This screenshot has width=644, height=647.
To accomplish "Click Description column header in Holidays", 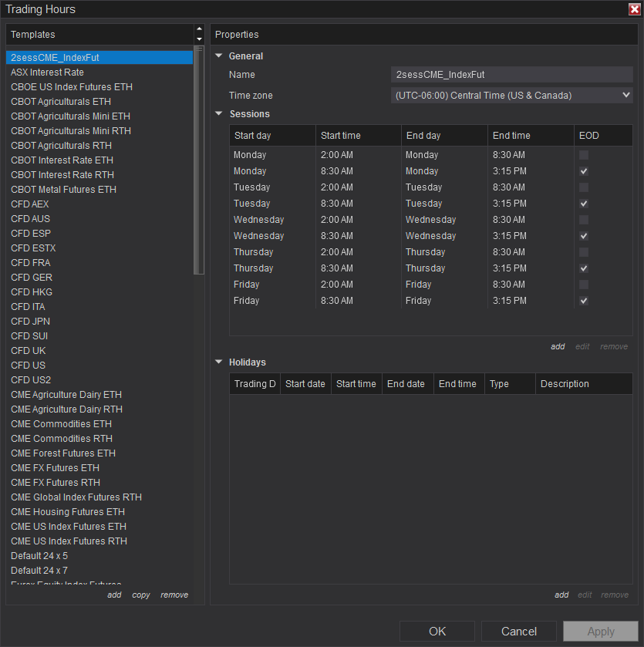I will click(x=584, y=384).
